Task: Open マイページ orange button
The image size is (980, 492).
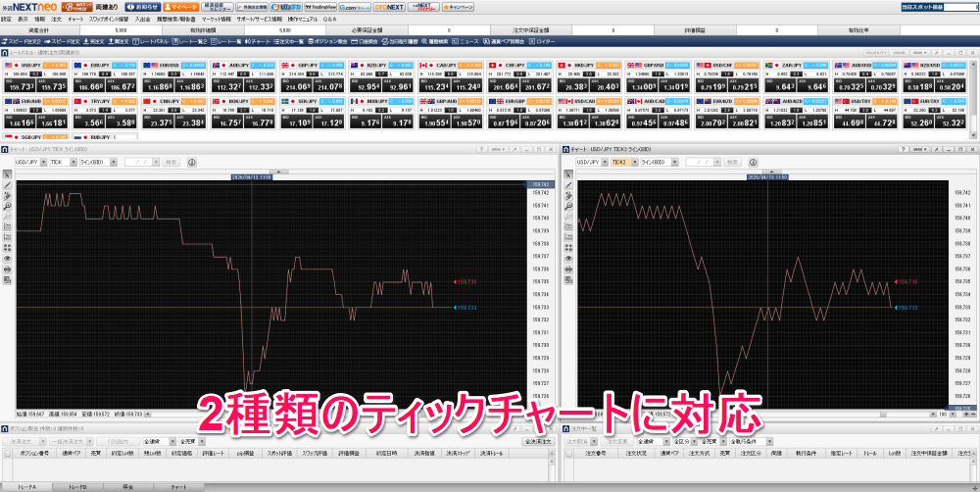Action: click(180, 8)
